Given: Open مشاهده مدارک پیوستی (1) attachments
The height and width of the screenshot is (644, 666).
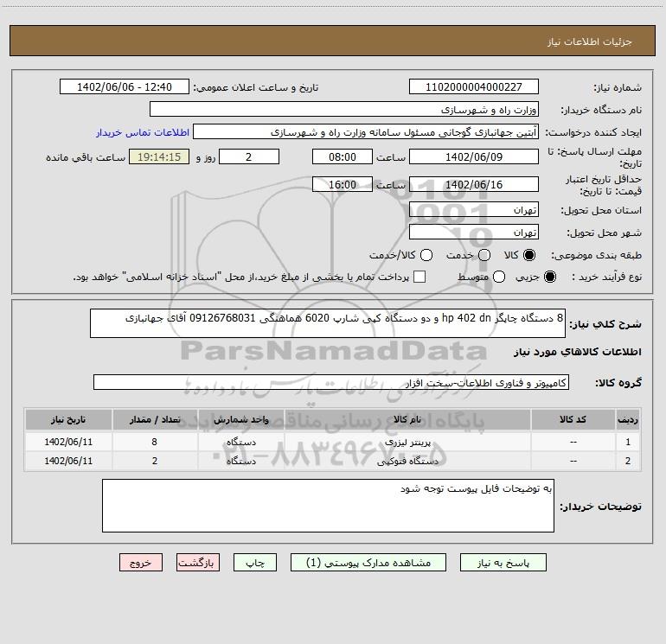Looking at the screenshot, I should click(368, 563).
